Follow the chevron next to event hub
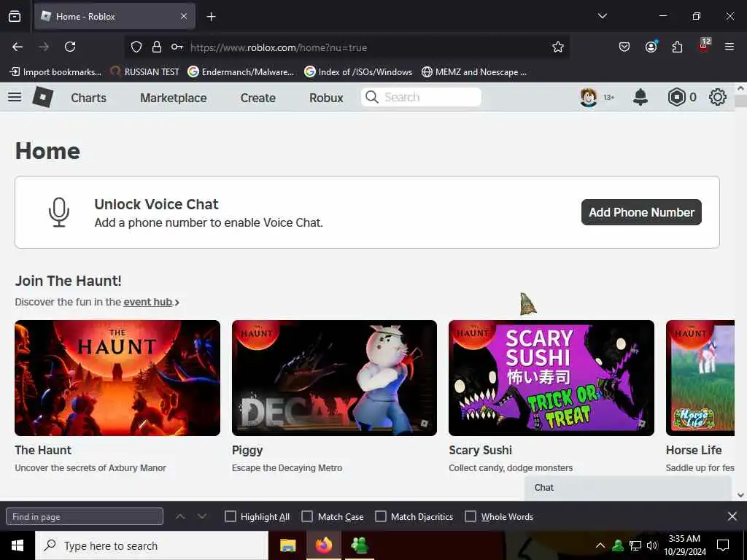 [x=177, y=303]
